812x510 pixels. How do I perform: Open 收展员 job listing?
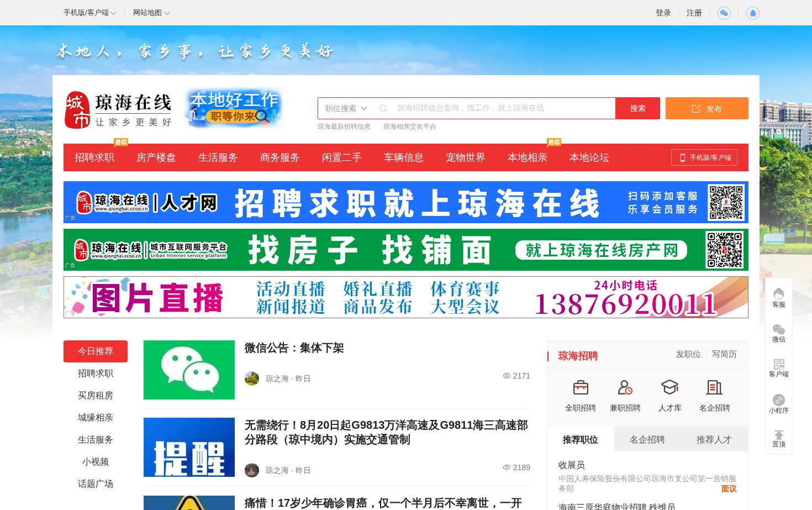pyautogui.click(x=572, y=465)
